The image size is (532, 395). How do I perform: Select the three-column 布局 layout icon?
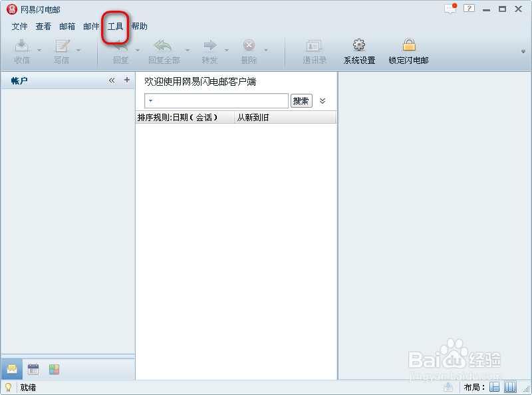tap(510, 387)
